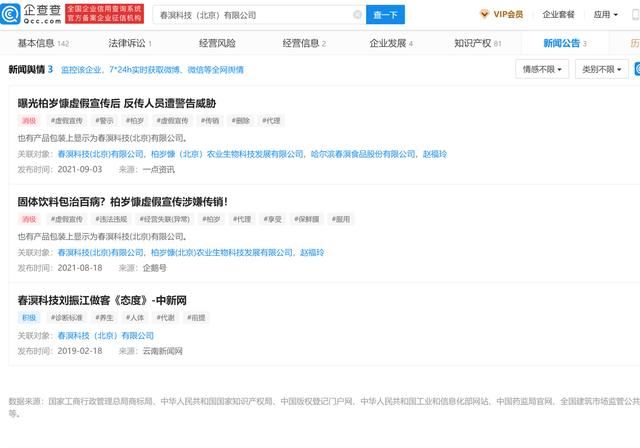Click the 积极 sentiment badge on third article
The width and height of the screenshot is (640, 448).
pyautogui.click(x=28, y=317)
